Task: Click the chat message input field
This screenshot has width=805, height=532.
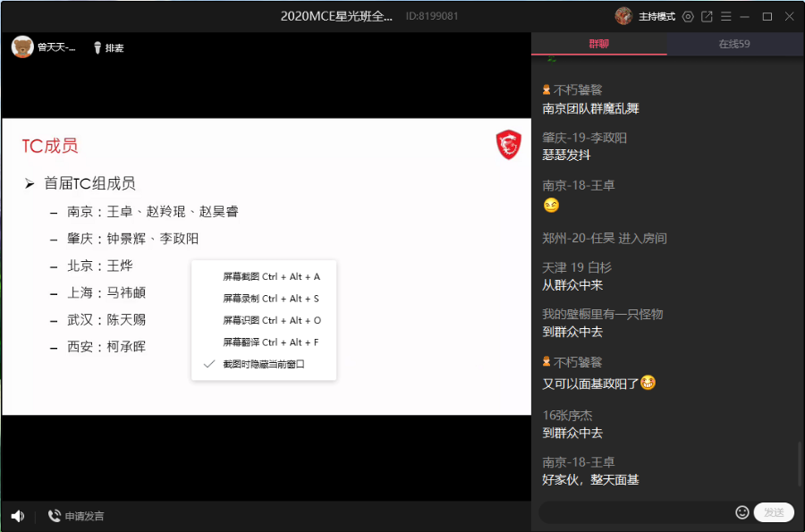Action: [635, 512]
